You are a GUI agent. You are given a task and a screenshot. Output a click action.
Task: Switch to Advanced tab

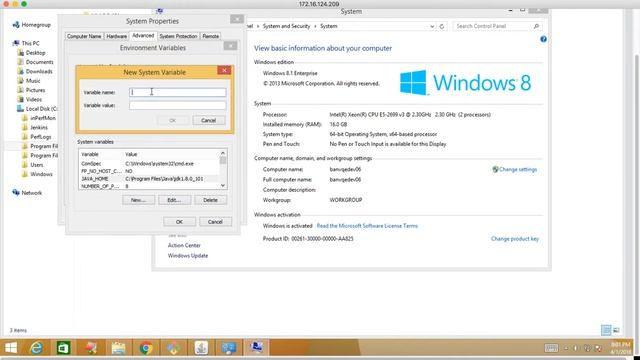pyautogui.click(x=143, y=36)
